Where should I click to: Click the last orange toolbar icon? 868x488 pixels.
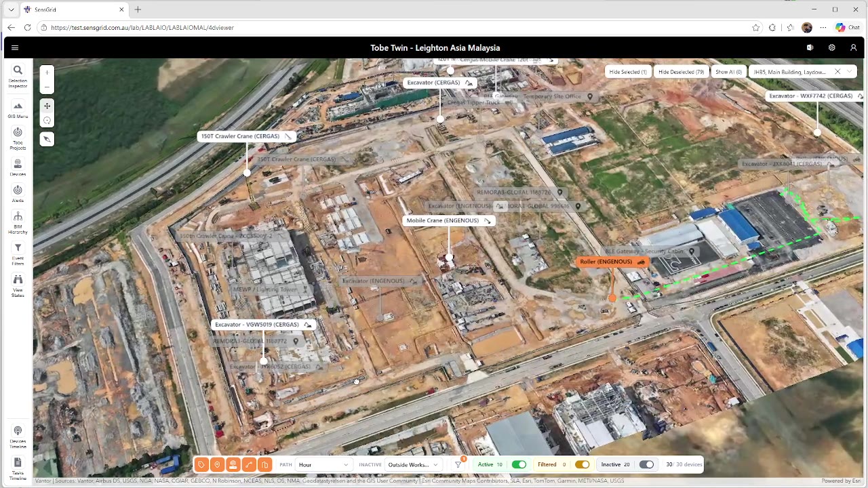[265, 464]
